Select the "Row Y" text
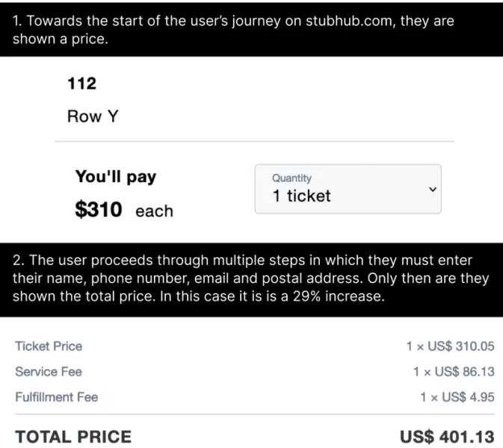503x448 pixels. coord(93,116)
